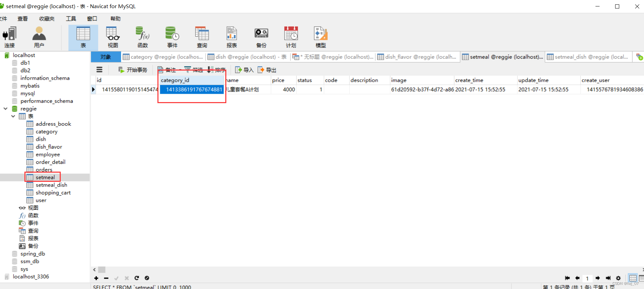Open the 查询 query toolbar icon
The width and height of the screenshot is (644, 289).
pos(202,37)
